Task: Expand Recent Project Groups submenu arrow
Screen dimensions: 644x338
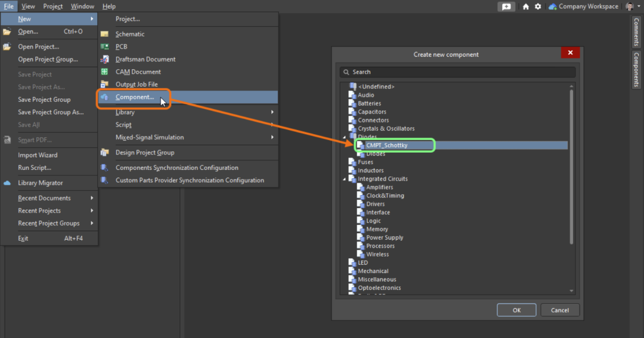Action: (x=92, y=224)
